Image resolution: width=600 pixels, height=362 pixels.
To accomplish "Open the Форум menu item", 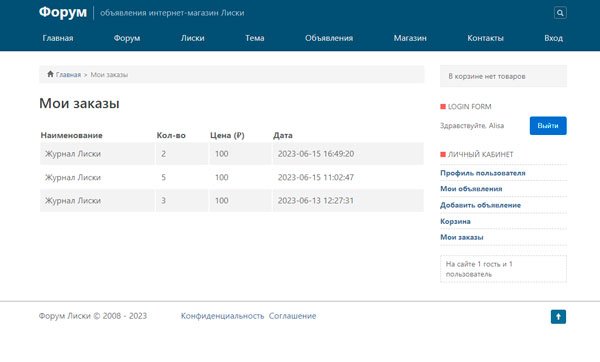I will [127, 38].
